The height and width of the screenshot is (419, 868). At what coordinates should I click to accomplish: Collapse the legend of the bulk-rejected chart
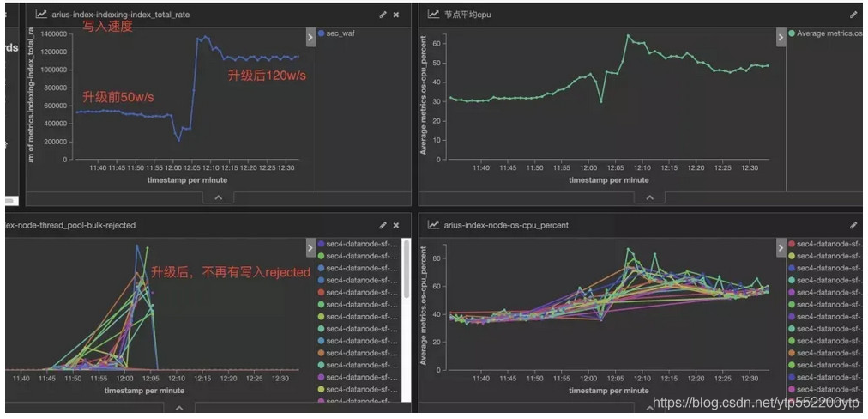point(310,248)
